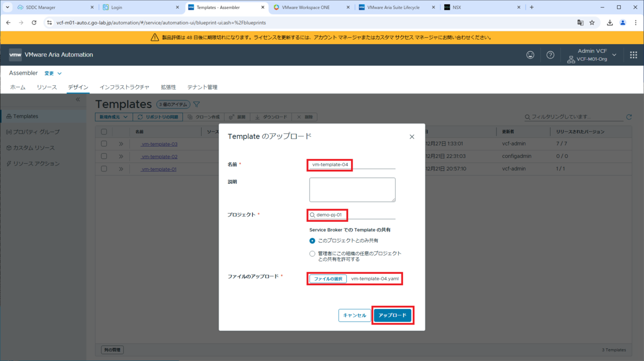Open the vm-template-02 link
The image size is (644, 361).
tap(159, 156)
